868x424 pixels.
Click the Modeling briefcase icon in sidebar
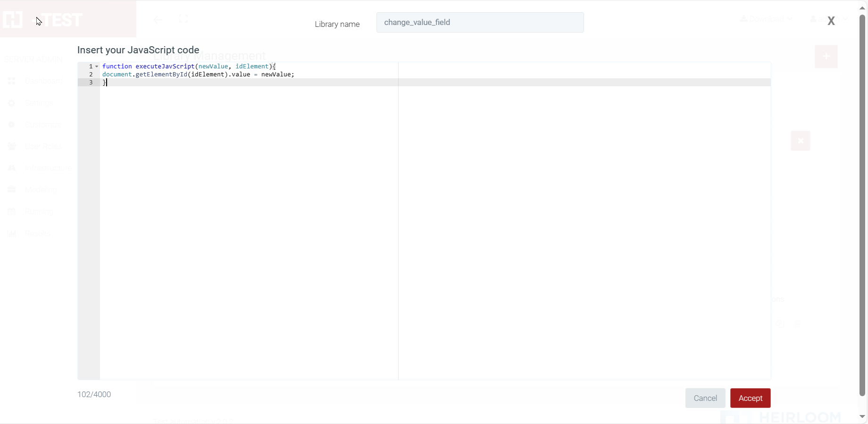[x=12, y=190]
